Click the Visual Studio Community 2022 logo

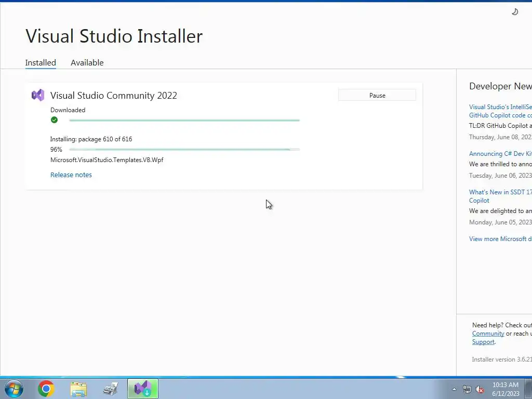(x=38, y=96)
